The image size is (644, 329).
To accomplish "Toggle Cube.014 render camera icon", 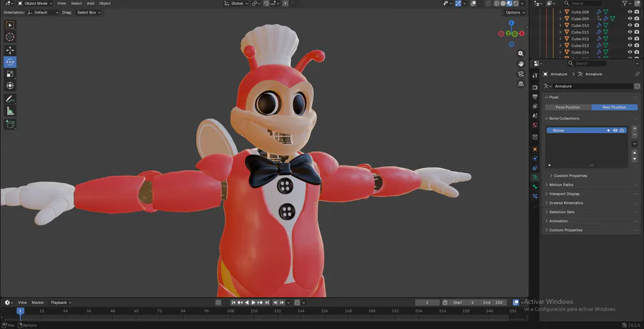I will click(637, 52).
